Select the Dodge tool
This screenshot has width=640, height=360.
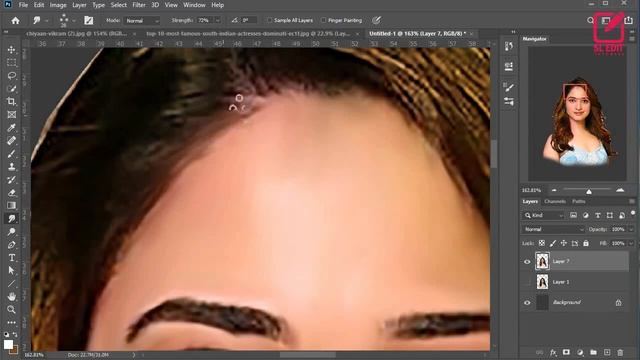(x=11, y=232)
